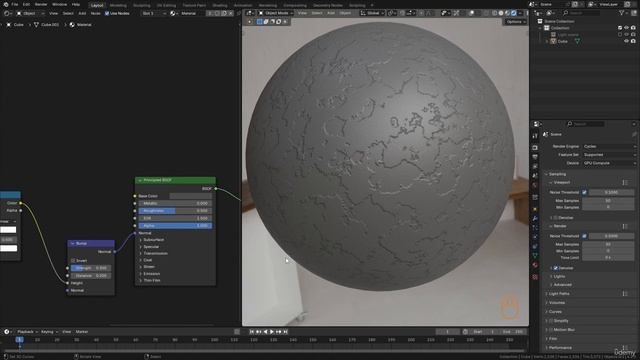
Task: Open the Feature Set dropdown
Action: coord(609,155)
